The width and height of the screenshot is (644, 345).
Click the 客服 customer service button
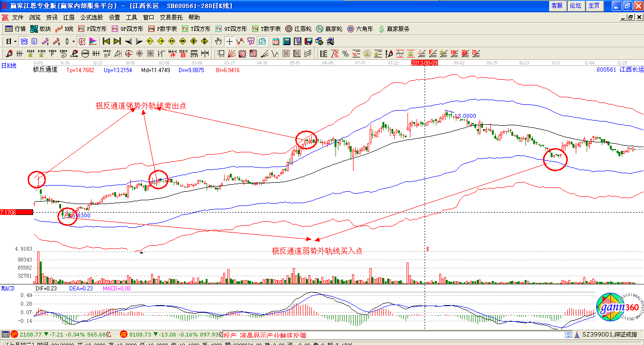click(557, 6)
